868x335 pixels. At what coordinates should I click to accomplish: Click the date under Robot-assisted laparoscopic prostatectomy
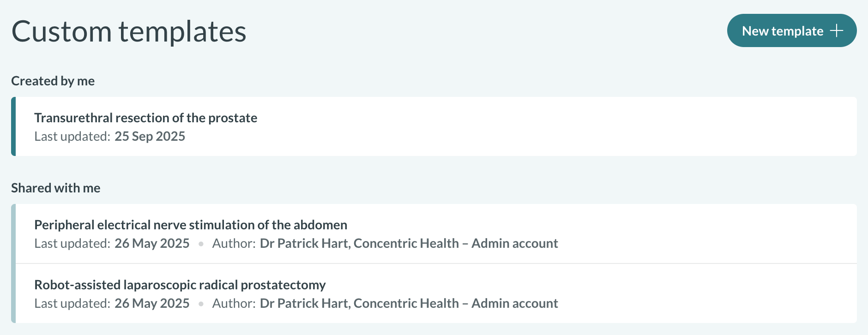click(152, 304)
